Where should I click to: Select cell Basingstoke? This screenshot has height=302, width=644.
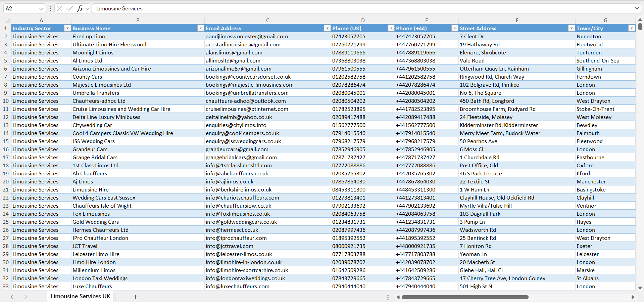click(605, 189)
